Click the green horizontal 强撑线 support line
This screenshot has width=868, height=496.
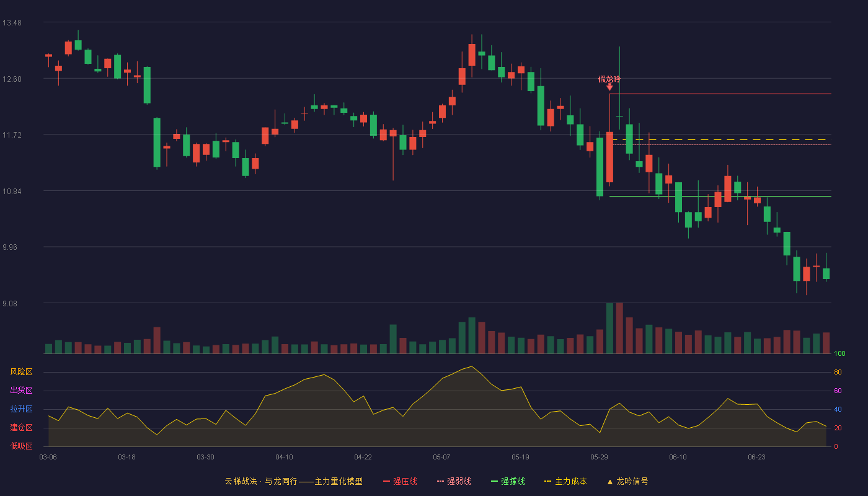[x=720, y=196]
